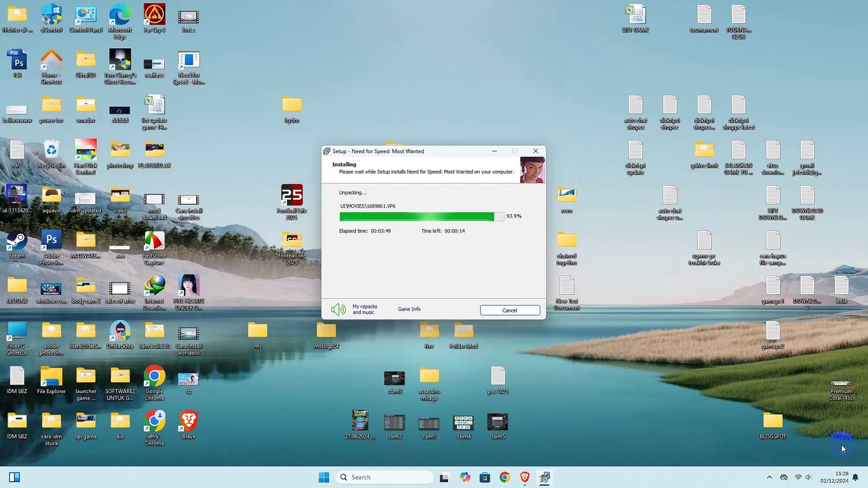The width and height of the screenshot is (868, 488).
Task: Open the pes 2025 file
Action: click(498, 381)
